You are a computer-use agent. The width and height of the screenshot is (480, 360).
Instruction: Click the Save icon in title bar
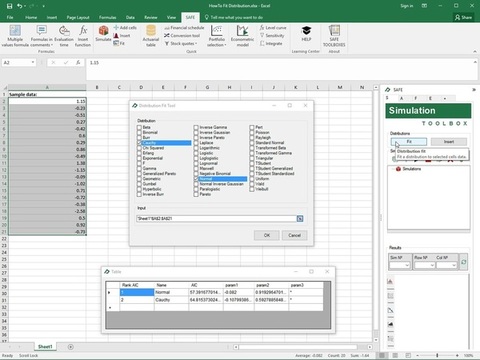tap(9, 6)
